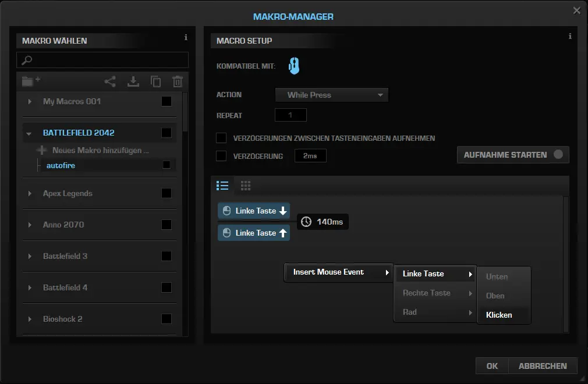Expand the Anno 2070 folder
This screenshot has width=588, height=384.
coord(30,225)
